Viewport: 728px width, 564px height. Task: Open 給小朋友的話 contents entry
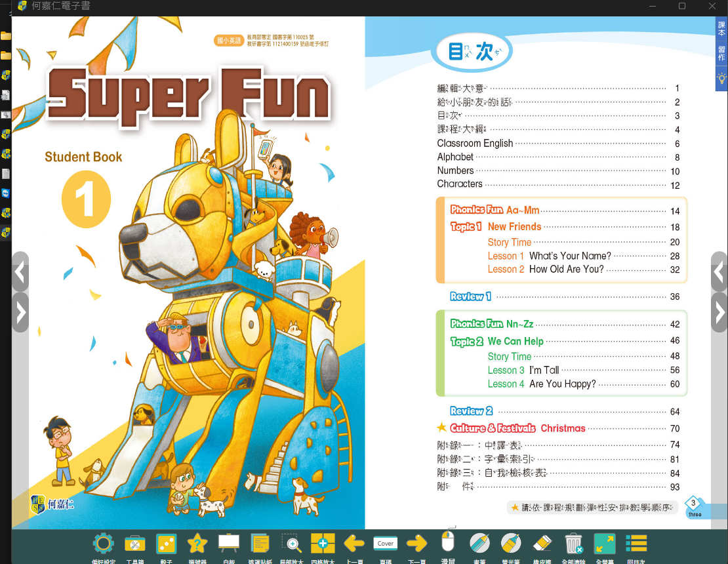tap(558, 102)
